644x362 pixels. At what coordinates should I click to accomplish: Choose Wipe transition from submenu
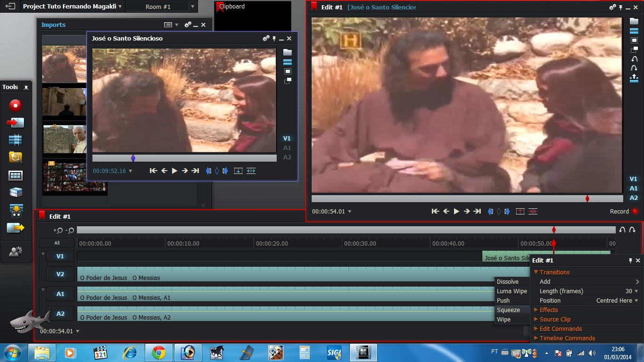pyautogui.click(x=512, y=319)
